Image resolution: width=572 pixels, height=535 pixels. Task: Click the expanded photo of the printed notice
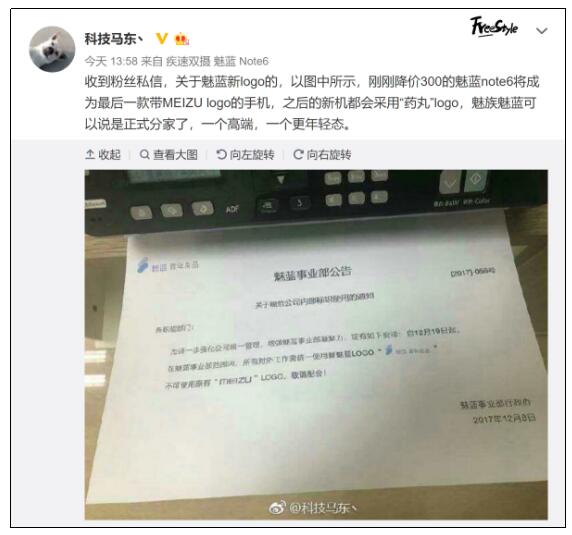pos(316,345)
